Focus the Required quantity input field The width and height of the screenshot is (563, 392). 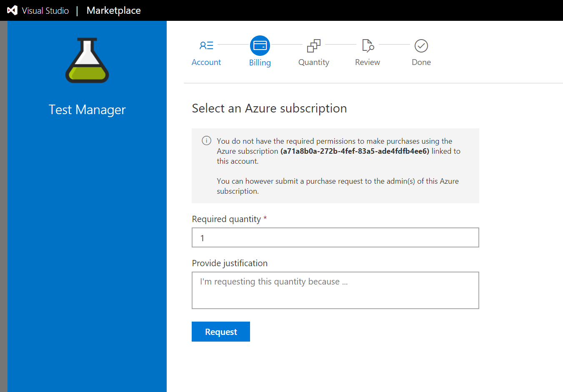[335, 237]
